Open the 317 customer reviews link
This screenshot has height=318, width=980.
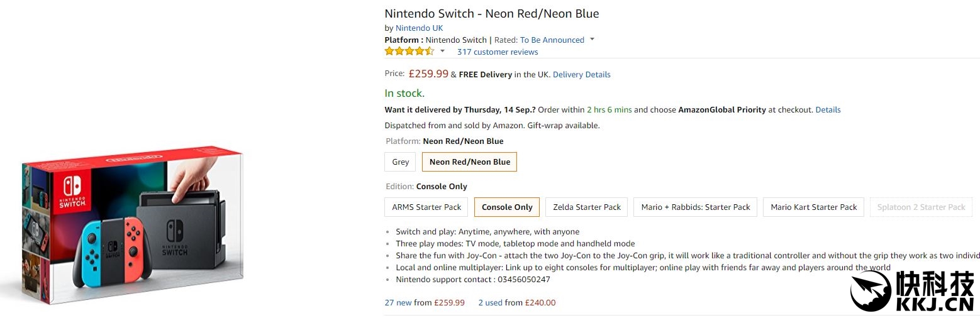497,52
